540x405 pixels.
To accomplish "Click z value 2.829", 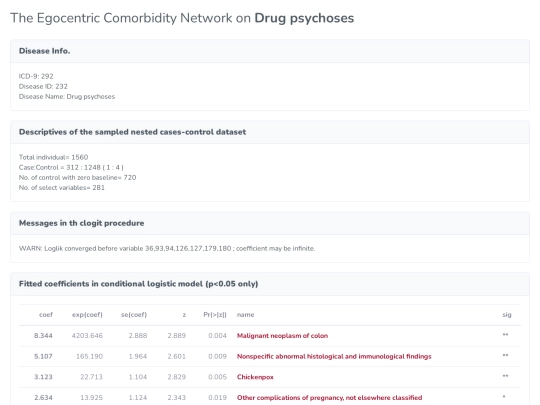I will click(x=177, y=377).
